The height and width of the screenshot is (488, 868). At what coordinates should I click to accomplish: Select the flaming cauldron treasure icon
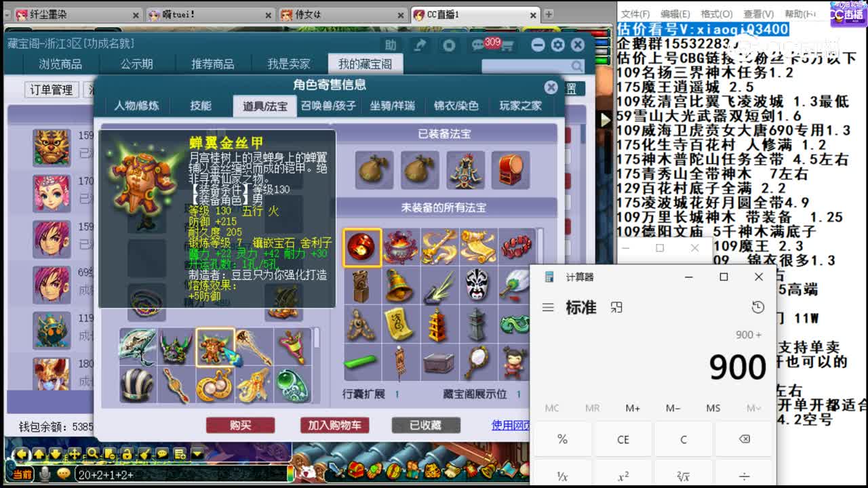[401, 247]
